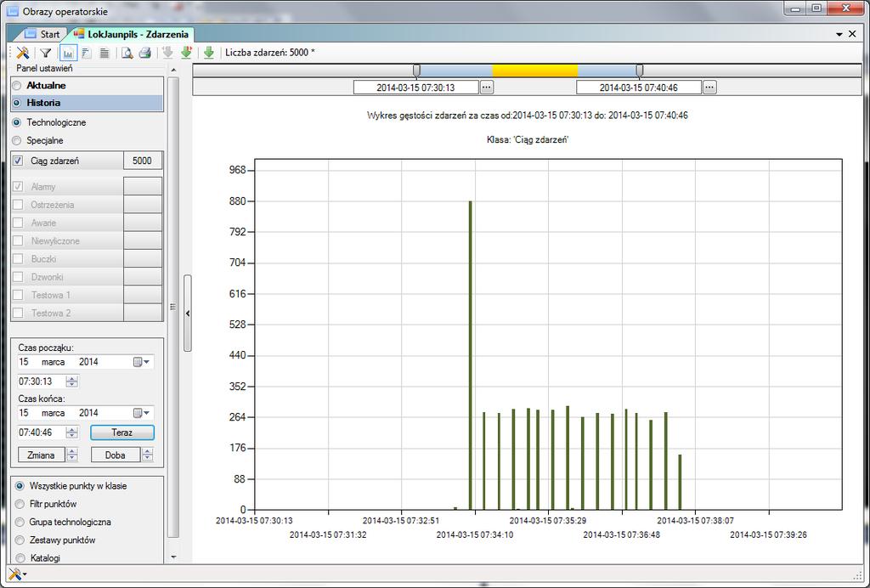
Task: Click the Liczba zdarzeń: 5000 text
Action: point(269,53)
